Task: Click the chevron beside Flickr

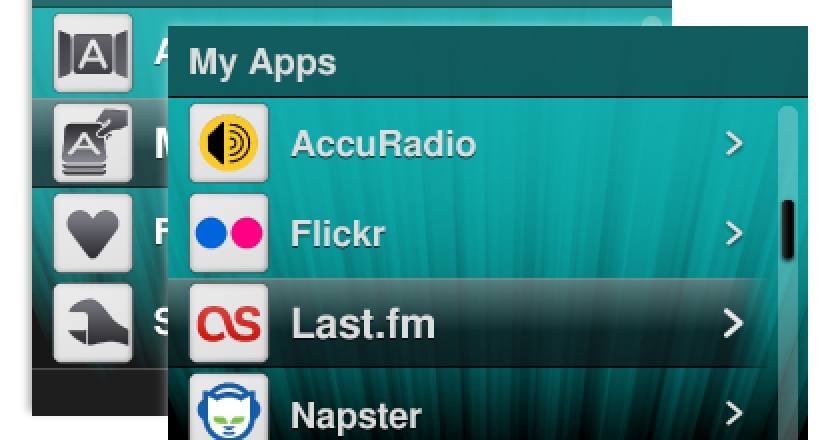Action: click(x=734, y=234)
